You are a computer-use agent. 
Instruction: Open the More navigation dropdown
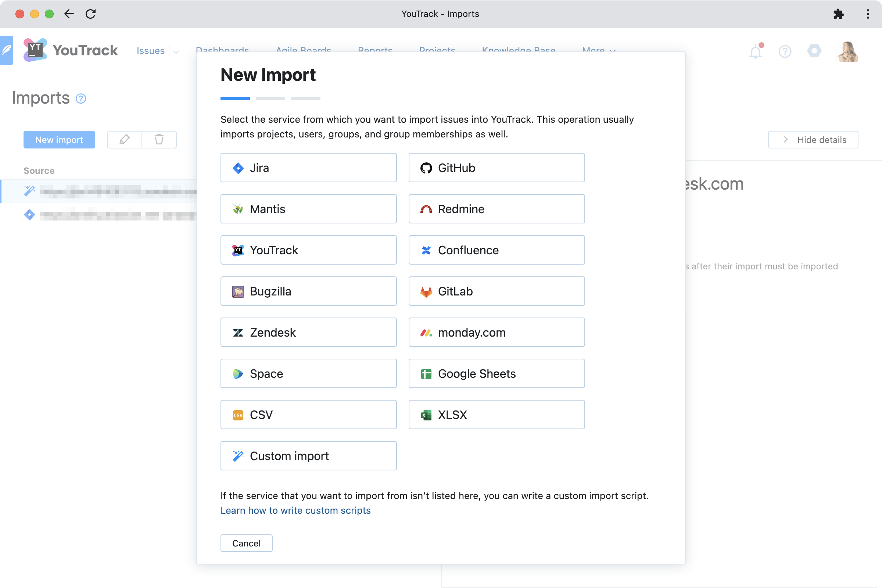598,50
